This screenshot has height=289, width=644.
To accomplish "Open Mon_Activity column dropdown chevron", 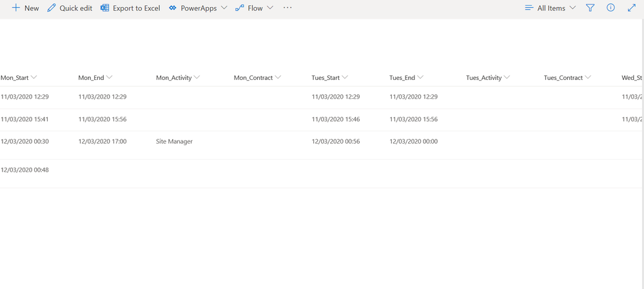I will click(197, 77).
